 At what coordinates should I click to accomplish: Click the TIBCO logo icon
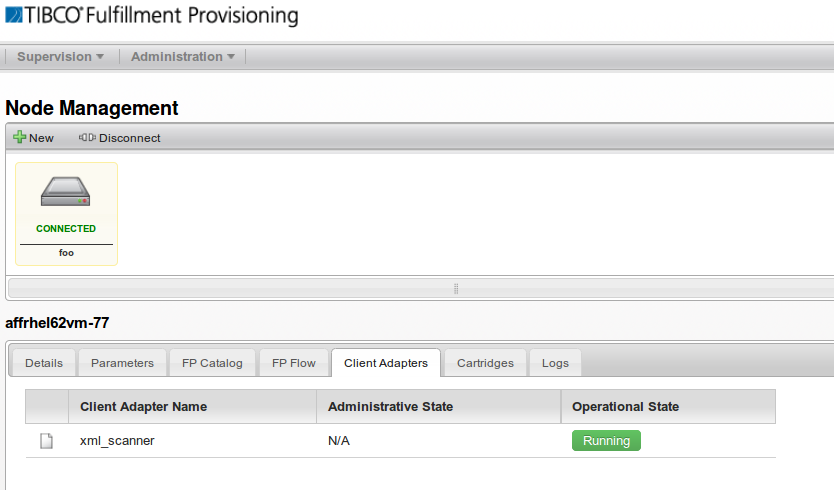(x=14, y=15)
